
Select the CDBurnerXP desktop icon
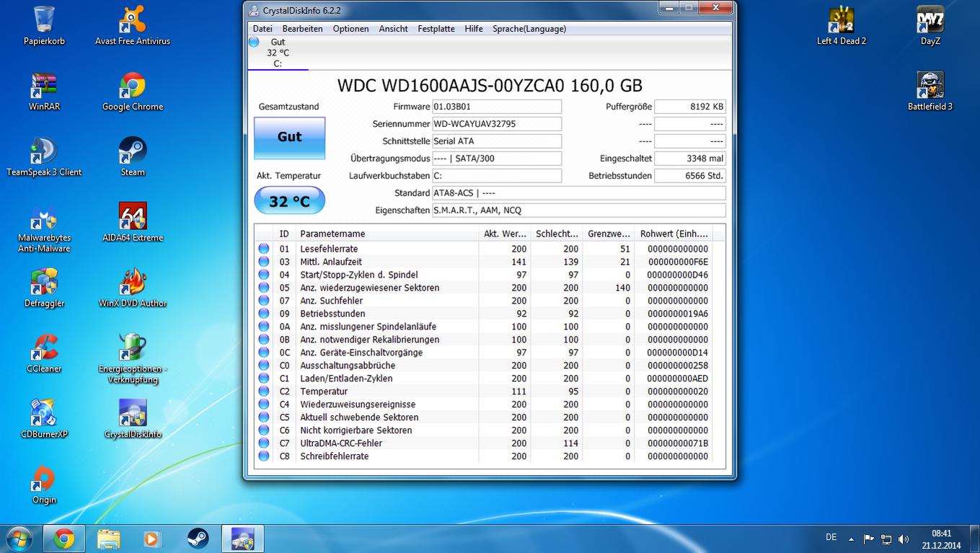point(44,420)
